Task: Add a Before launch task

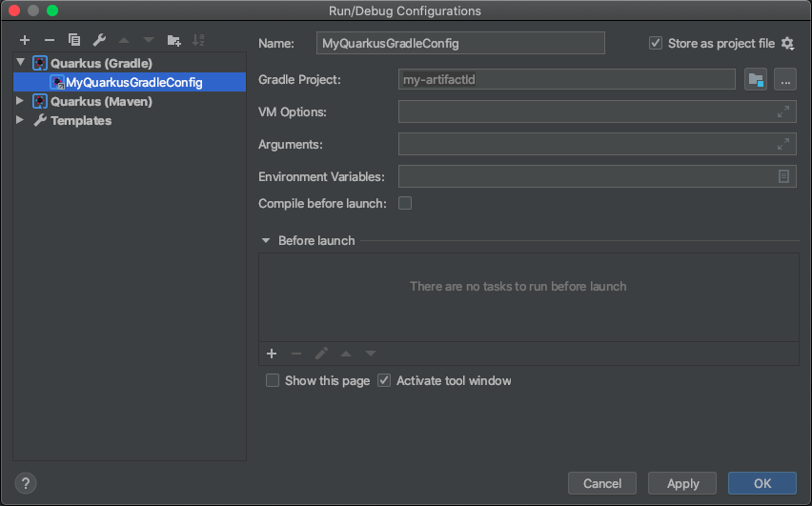Action: click(272, 354)
